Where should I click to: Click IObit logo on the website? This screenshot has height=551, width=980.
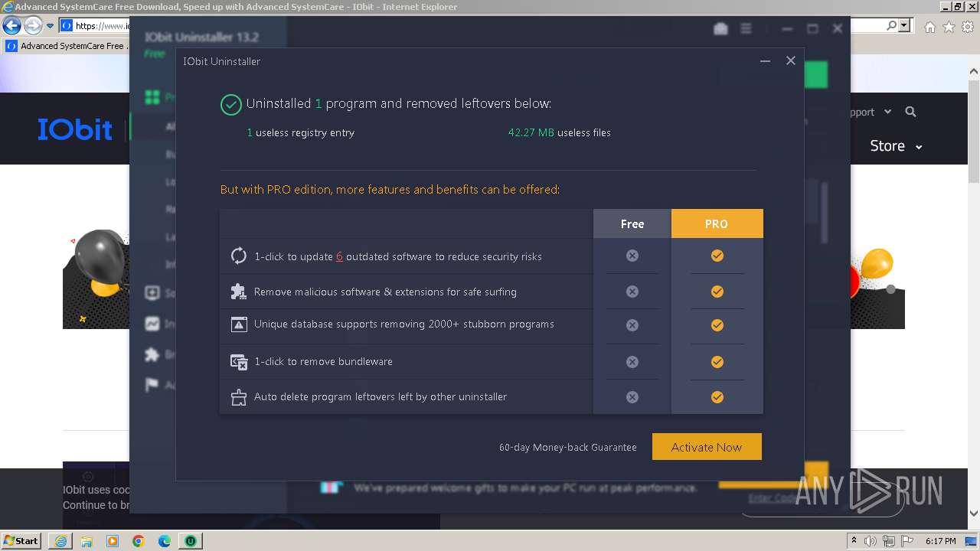pos(75,129)
